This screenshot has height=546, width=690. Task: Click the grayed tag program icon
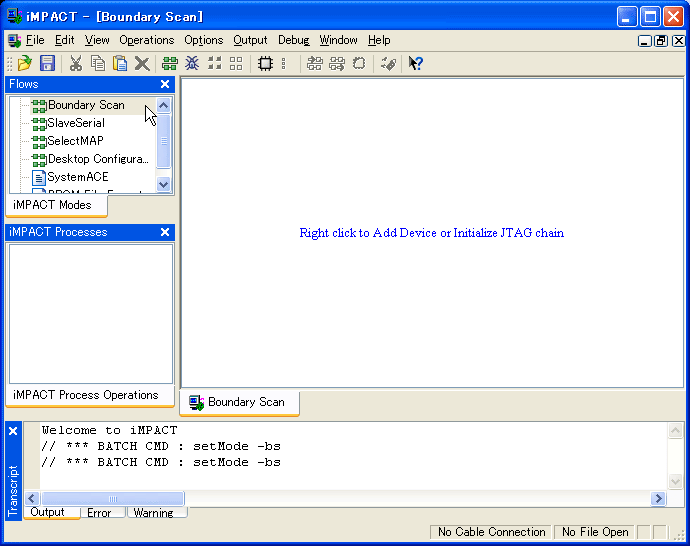pyautogui.click(x=388, y=63)
